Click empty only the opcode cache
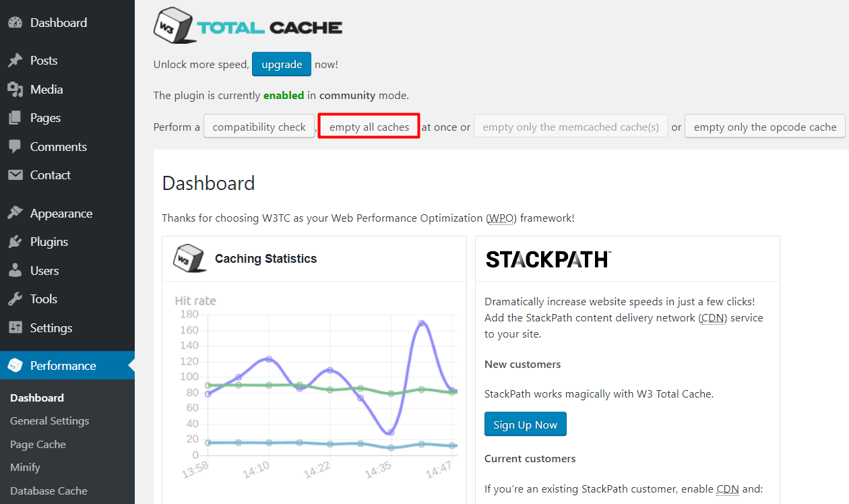 tap(765, 127)
